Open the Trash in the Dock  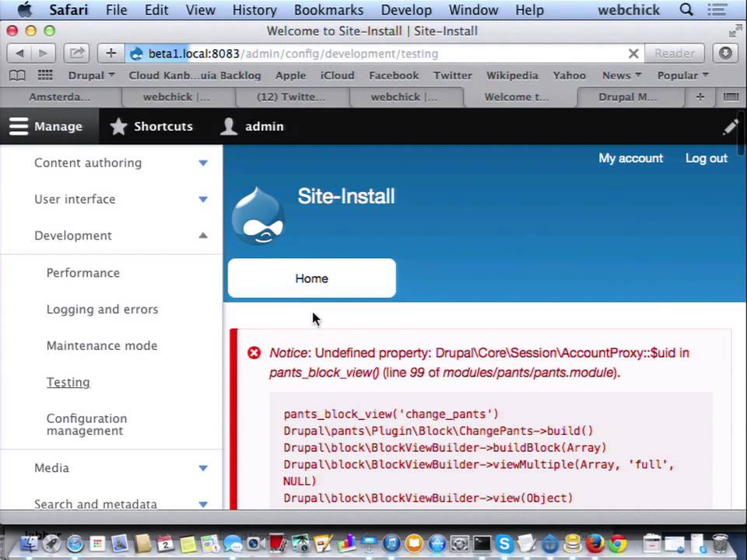(720, 544)
